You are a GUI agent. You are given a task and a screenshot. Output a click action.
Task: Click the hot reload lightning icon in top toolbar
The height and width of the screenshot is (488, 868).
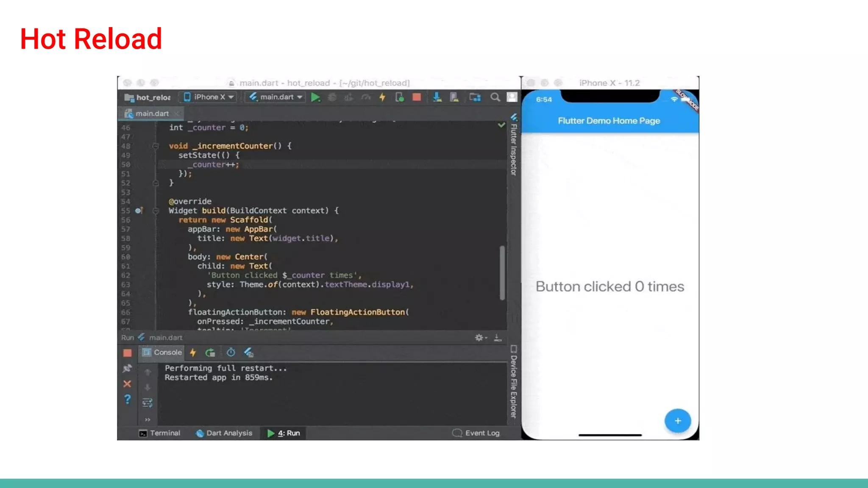[382, 97]
